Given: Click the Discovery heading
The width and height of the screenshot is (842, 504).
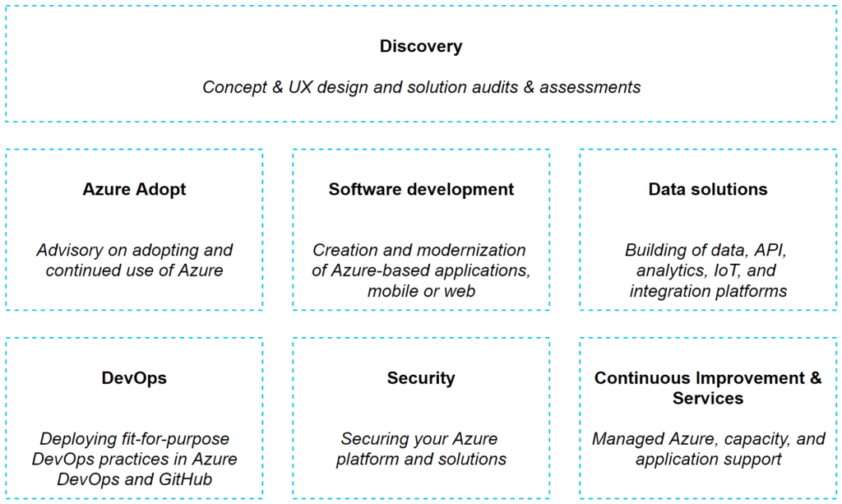Looking at the screenshot, I should tap(420, 46).
